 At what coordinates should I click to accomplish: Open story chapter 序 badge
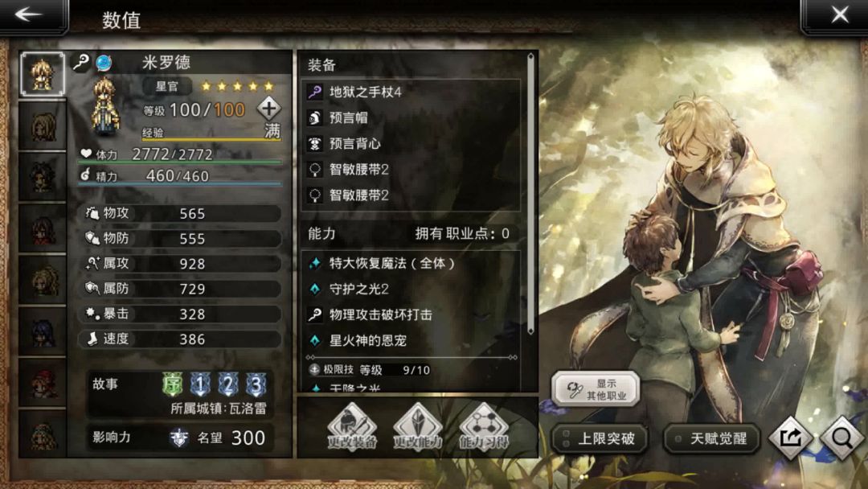[x=173, y=384]
